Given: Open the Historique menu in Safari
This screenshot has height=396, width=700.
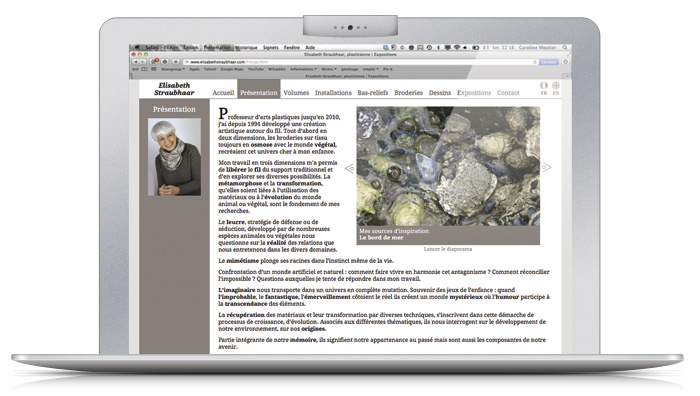Looking at the screenshot, I should tap(246, 47).
